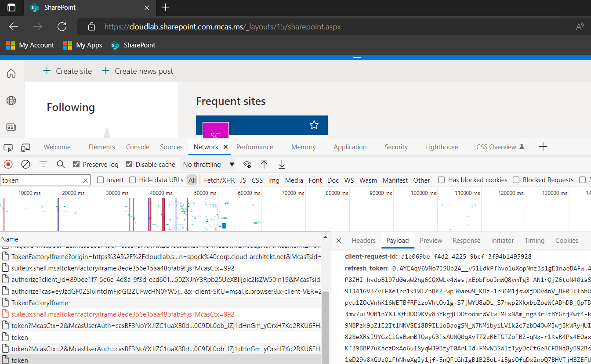Click the address bar URL
This screenshot has width=591, height=364.
click(222, 27)
